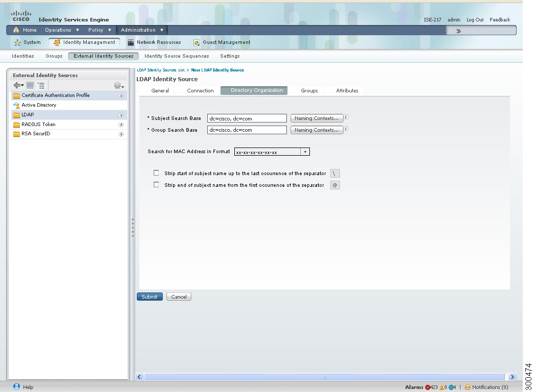The height and width of the screenshot is (392, 533).
Task: Open the MAC Address format dropdown
Action: pos(305,152)
